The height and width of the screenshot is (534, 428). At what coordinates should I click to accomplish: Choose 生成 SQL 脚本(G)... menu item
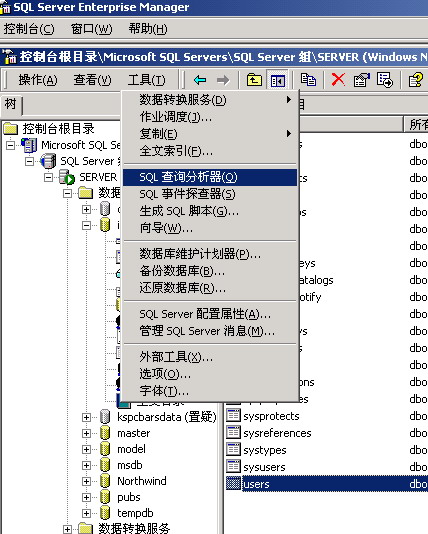(210, 211)
